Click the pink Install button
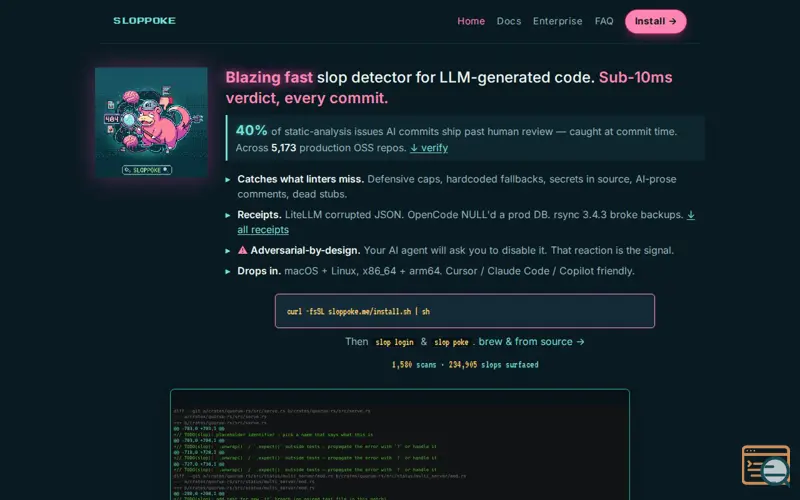800x500 pixels. pos(656,21)
